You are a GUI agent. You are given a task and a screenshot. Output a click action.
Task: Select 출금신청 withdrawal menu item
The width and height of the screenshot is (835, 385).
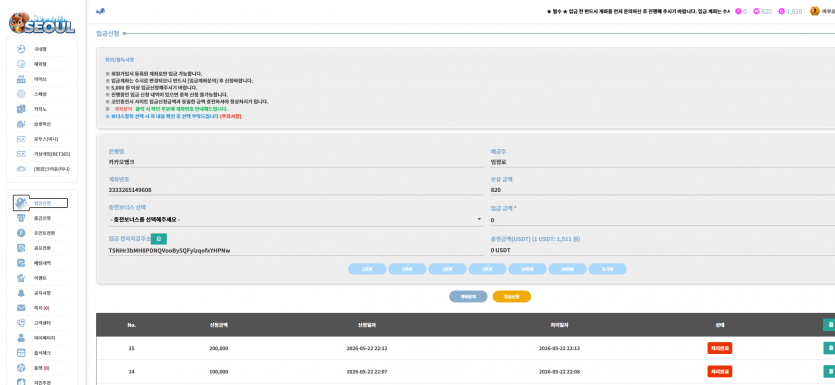[x=43, y=218]
